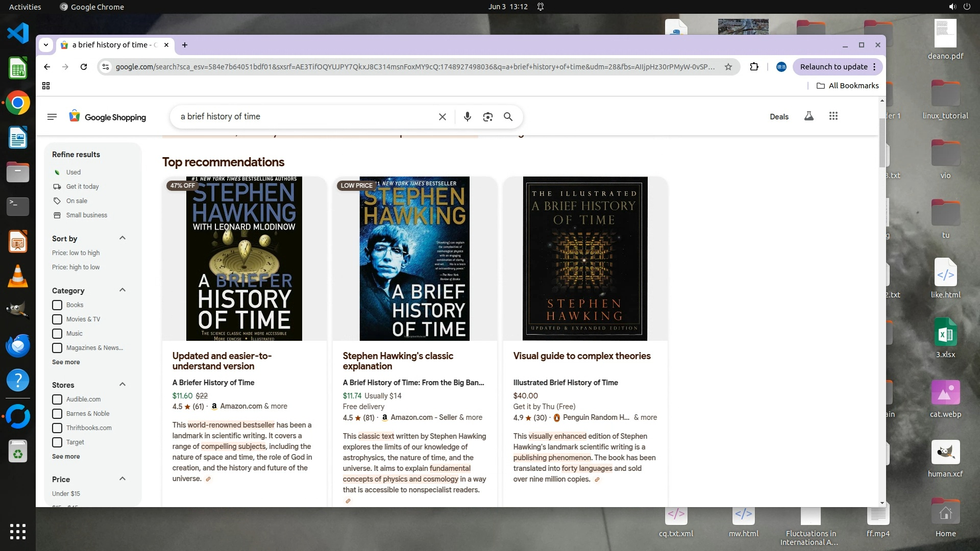Open Chrome extensions puzzle icon

[754, 67]
